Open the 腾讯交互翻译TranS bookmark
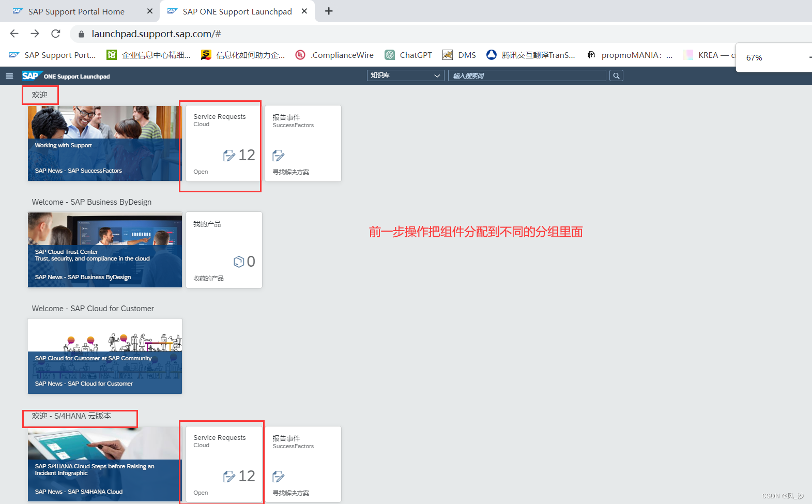The height and width of the screenshot is (504, 812). coord(531,55)
